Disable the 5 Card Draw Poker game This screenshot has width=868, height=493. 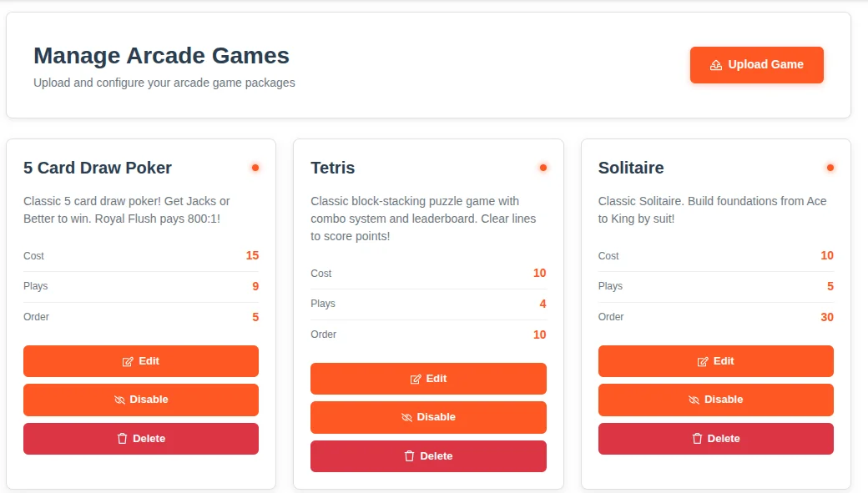141,400
